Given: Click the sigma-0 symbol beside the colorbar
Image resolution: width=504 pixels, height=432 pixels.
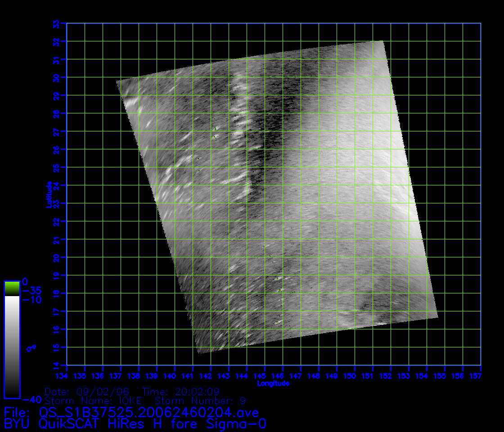Looking at the screenshot, I should click(31, 348).
